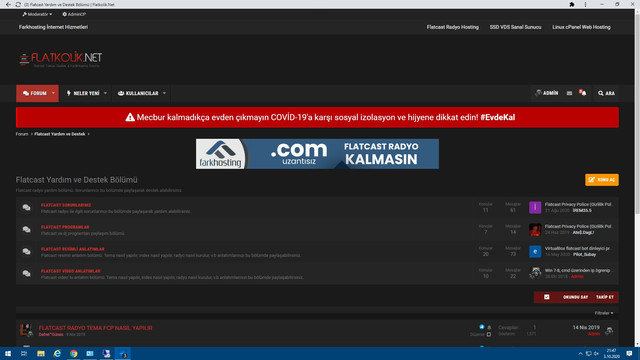
Task: Open the ADMIN account menu
Action: (x=547, y=93)
